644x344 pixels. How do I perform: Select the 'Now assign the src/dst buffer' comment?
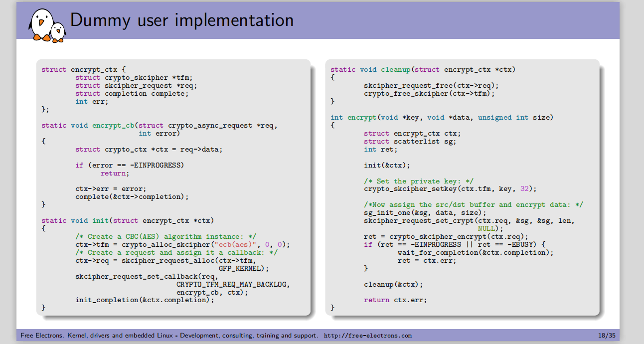[474, 205]
